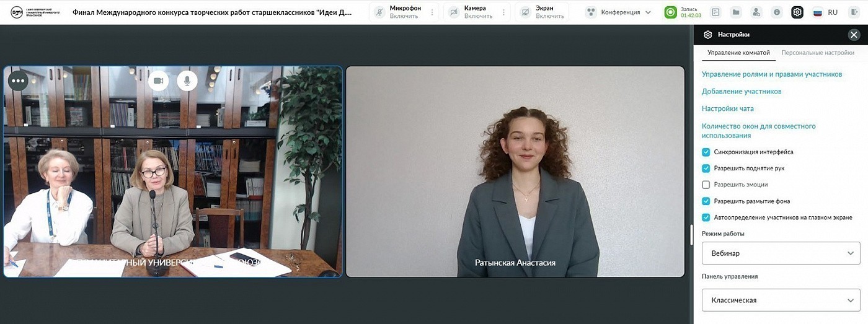
Task: Click the recording indicator icon
Action: [670, 12]
